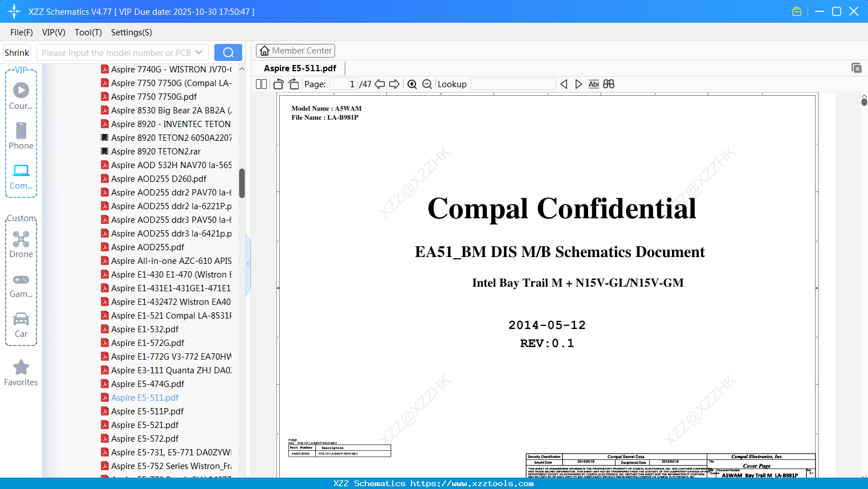The height and width of the screenshot is (489, 868).
Task: Open Aspire AOD255 ddr3 PAV50 file
Action: pos(166,219)
